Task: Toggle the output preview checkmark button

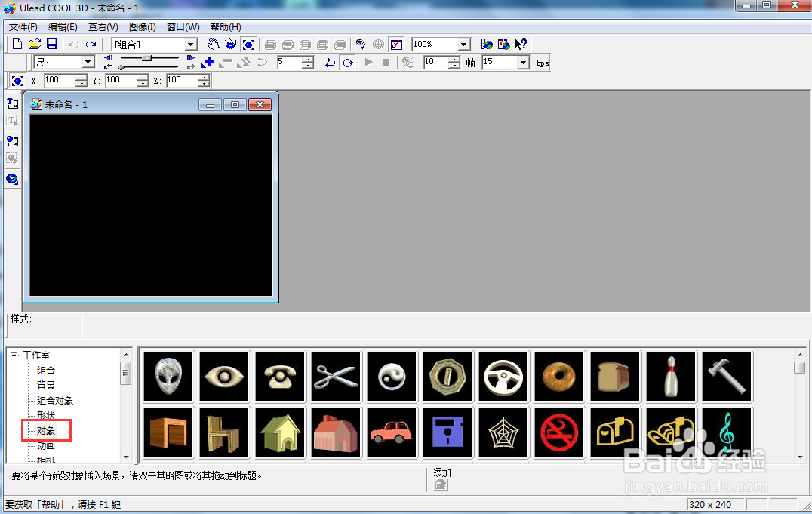Action: coord(397,45)
